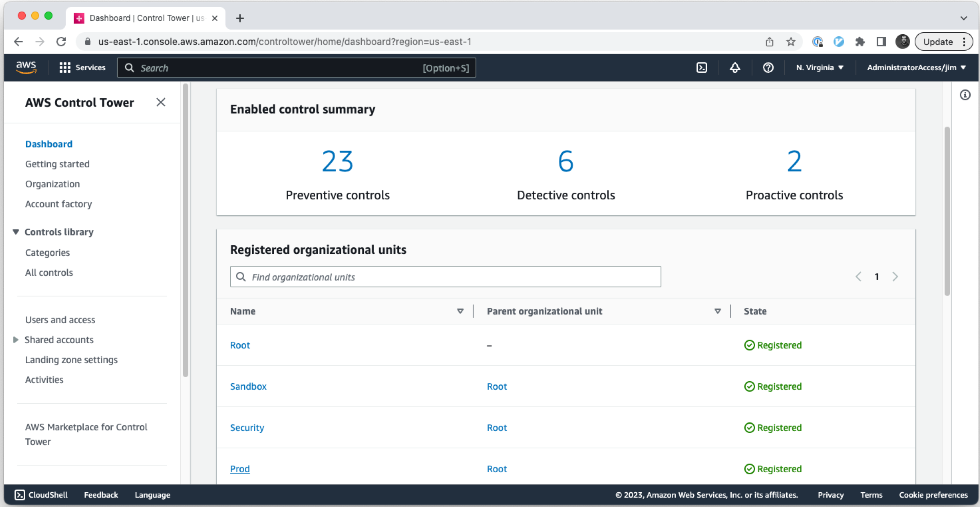
Task: Click the Chrome Update button
Action: [943, 42]
